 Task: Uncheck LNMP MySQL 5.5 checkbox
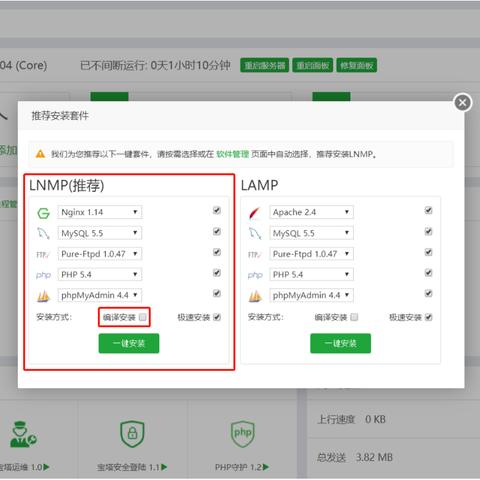(217, 231)
